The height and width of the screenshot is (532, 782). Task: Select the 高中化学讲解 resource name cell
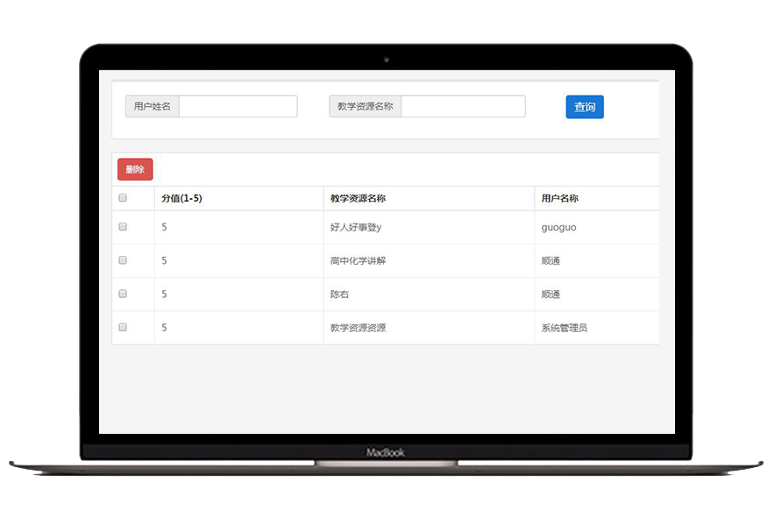click(x=358, y=261)
